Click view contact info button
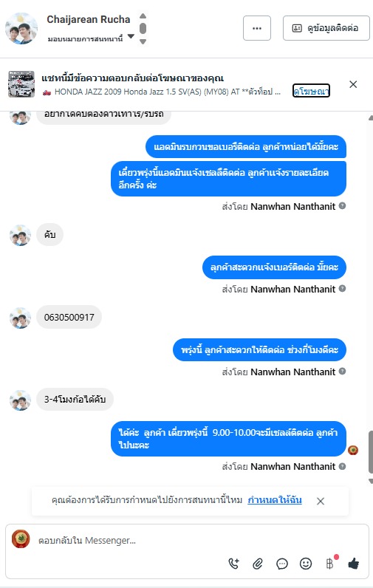This screenshot has width=373, height=588. pos(326,28)
